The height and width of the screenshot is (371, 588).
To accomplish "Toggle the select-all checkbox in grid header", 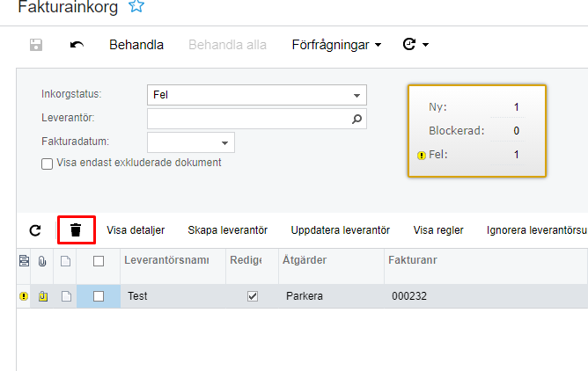I will 99,260.
